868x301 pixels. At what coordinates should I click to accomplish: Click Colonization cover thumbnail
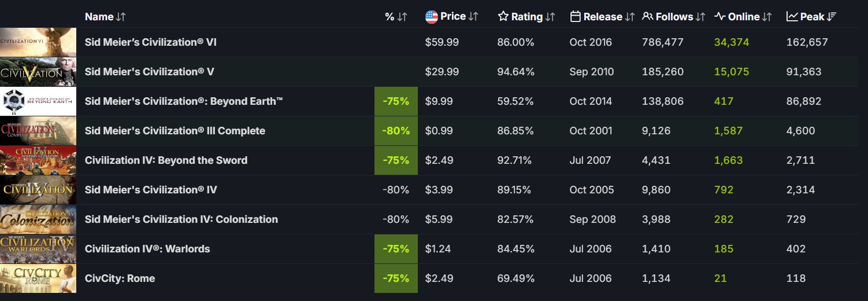[38, 219]
